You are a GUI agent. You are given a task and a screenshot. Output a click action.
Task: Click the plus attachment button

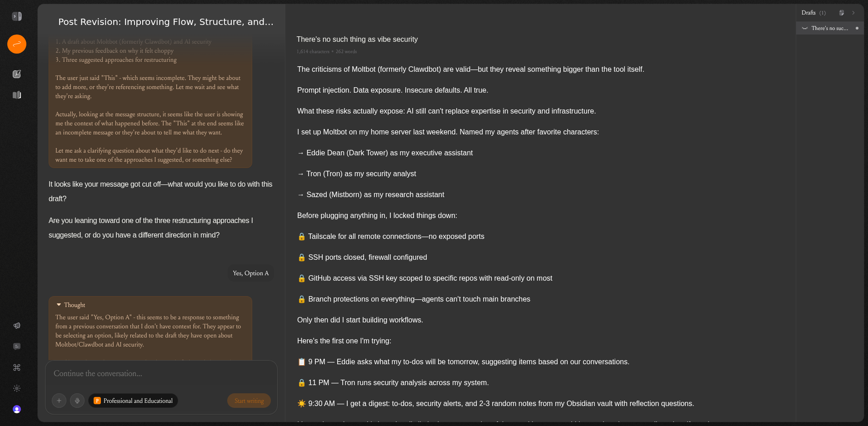pyautogui.click(x=59, y=401)
